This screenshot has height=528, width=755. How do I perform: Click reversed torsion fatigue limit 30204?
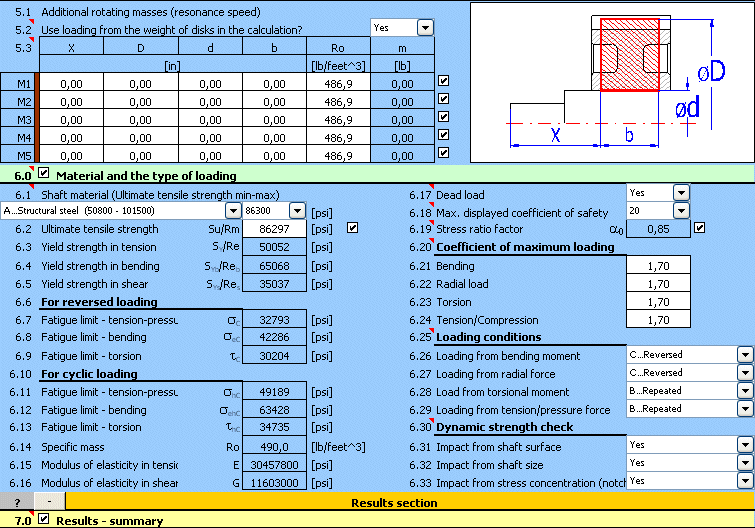point(274,356)
